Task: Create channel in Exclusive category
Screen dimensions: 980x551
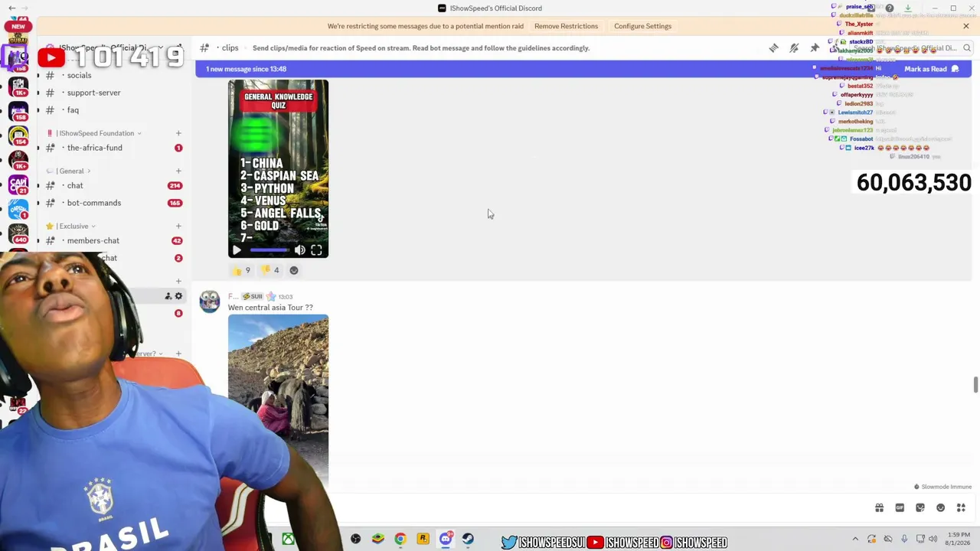Action: coord(178,226)
